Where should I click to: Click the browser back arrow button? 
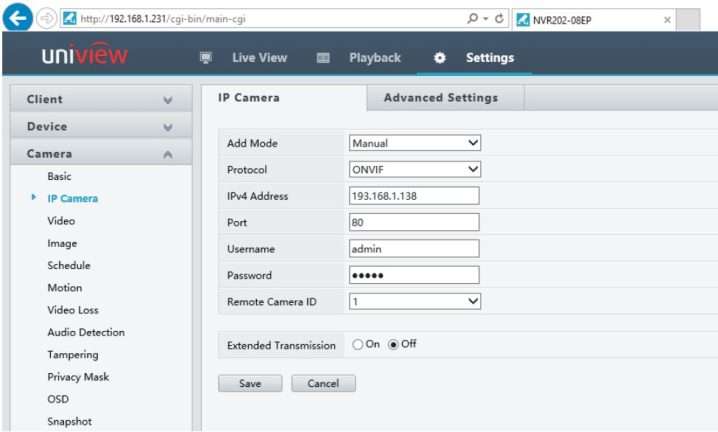click(17, 19)
